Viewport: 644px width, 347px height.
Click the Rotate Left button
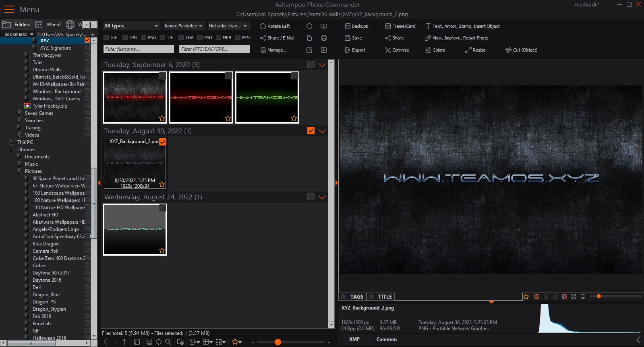tap(275, 26)
